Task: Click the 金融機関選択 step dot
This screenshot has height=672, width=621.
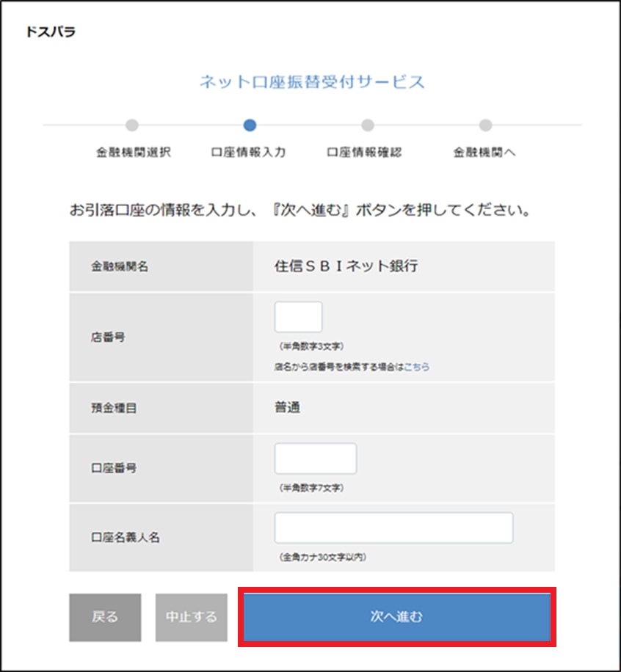Action: point(132,125)
